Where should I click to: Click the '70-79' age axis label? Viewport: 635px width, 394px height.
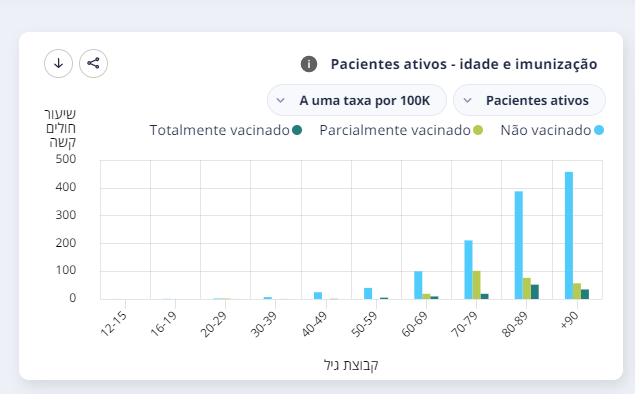click(465, 325)
